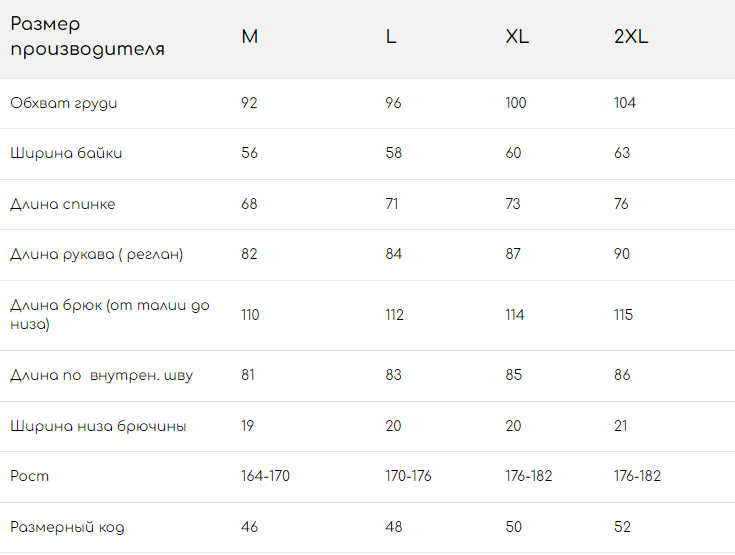
Task: Click the 'Ширина байки' row label
Action: 66,153
